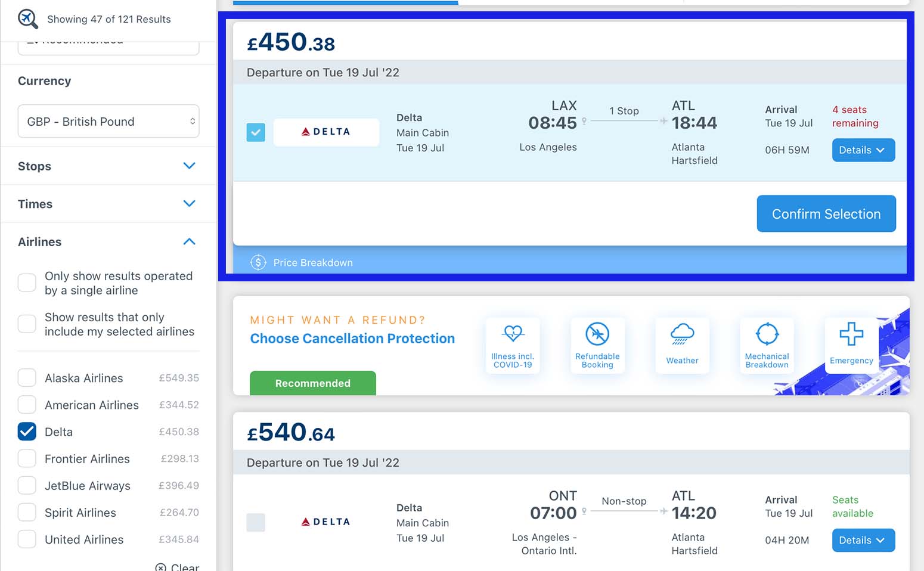Image resolution: width=924 pixels, height=571 pixels.
Task: Click the Weather cloud icon
Action: pos(682,334)
